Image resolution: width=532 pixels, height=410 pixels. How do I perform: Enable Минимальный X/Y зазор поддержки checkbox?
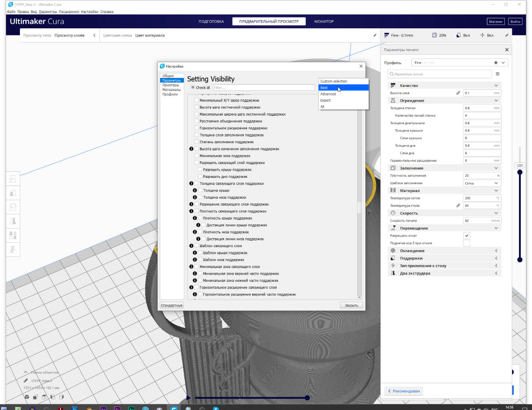[x=196, y=100]
